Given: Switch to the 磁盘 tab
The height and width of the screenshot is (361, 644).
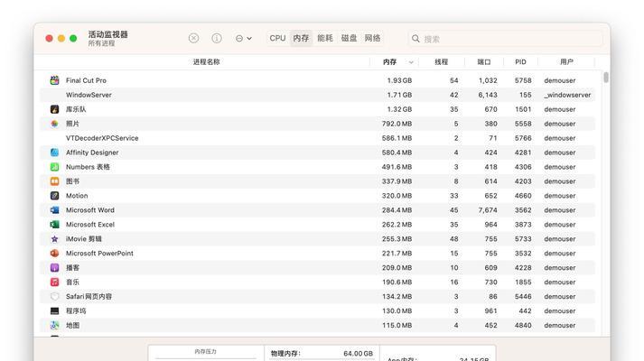Looking at the screenshot, I should 349,38.
